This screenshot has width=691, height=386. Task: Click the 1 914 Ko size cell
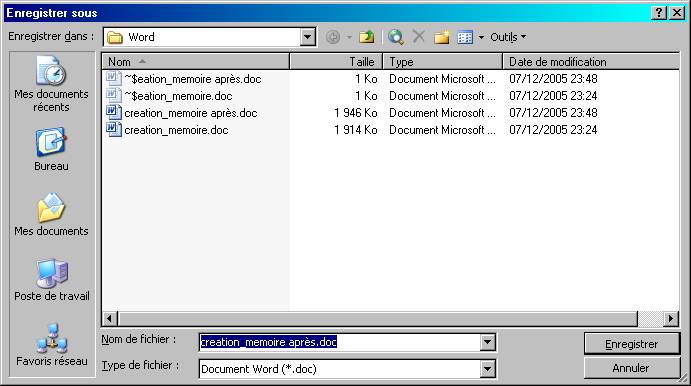pos(356,130)
